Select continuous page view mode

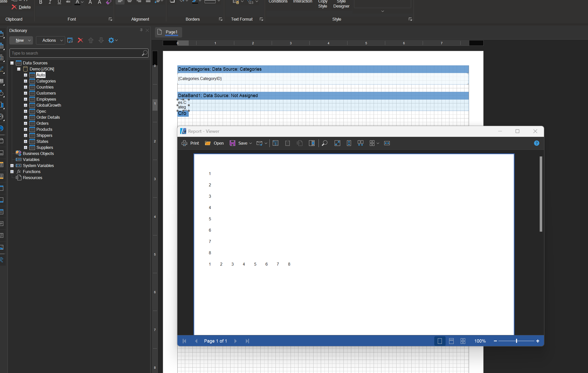click(451, 341)
